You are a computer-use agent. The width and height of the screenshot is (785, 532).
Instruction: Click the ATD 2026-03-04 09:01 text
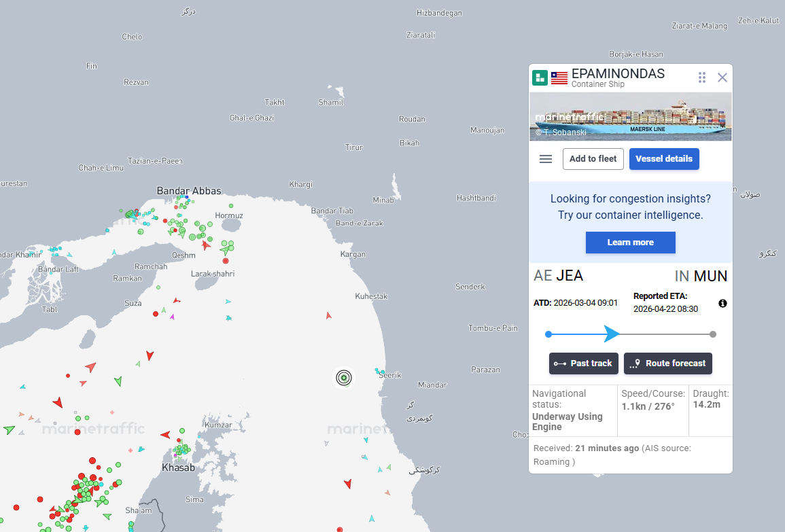tap(575, 303)
